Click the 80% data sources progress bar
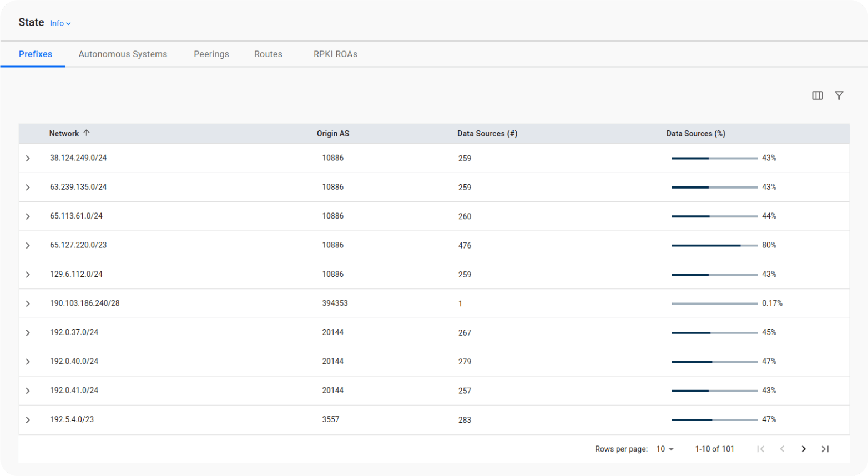 pos(714,245)
